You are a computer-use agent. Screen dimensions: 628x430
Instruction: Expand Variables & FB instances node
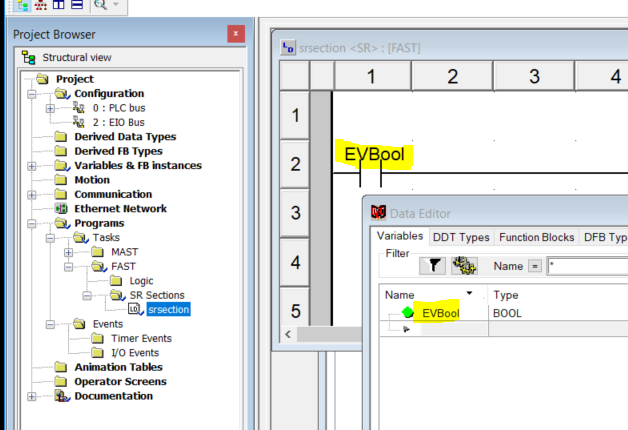click(x=32, y=166)
